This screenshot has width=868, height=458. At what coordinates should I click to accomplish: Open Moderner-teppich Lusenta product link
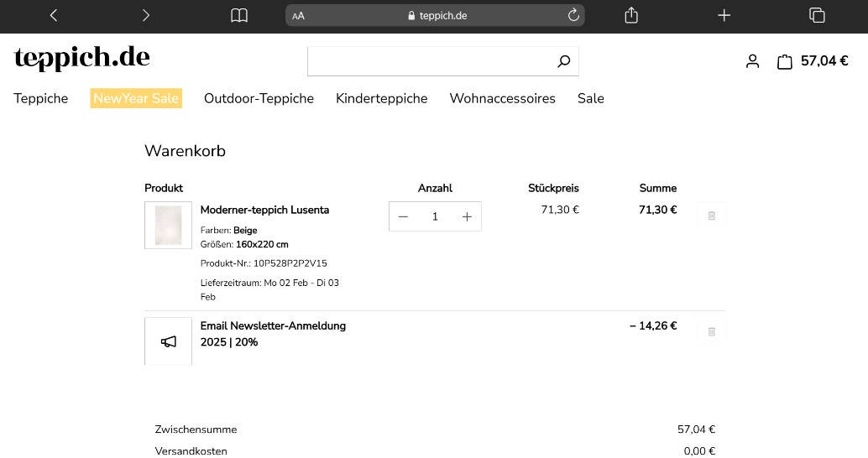coord(264,210)
